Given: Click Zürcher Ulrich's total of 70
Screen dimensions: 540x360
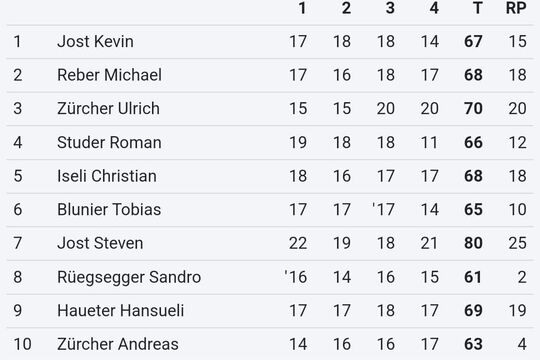Looking at the screenshot, I should pyautogui.click(x=473, y=109).
